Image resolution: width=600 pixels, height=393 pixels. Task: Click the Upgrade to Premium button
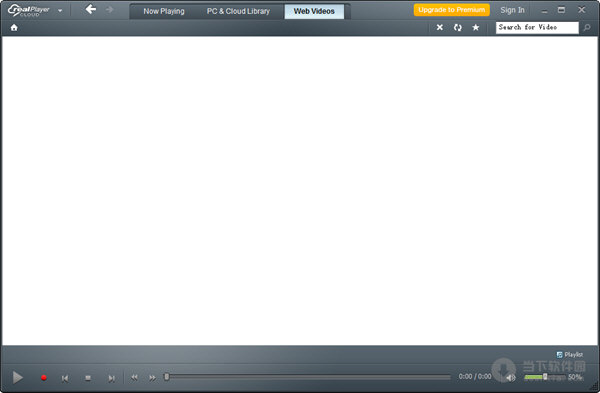452,10
